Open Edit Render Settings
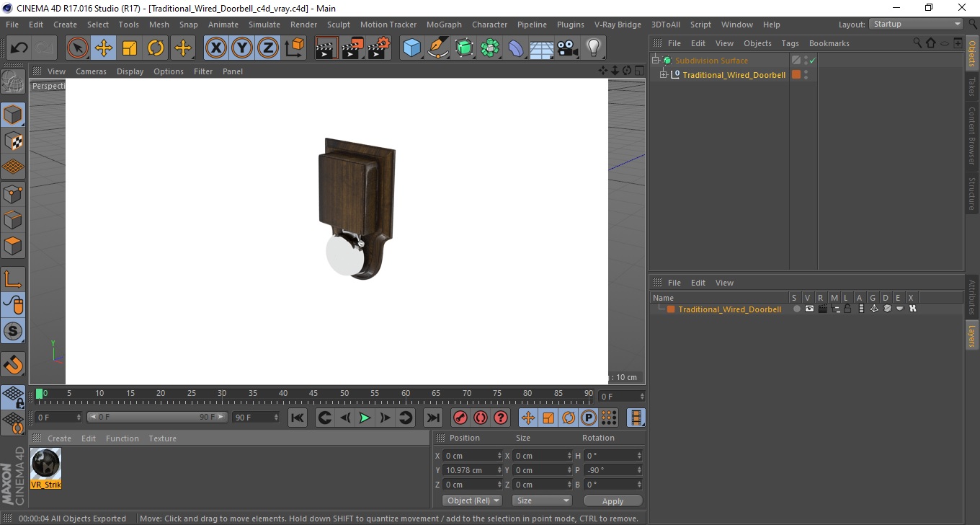The width and height of the screenshot is (980, 525). coord(379,48)
